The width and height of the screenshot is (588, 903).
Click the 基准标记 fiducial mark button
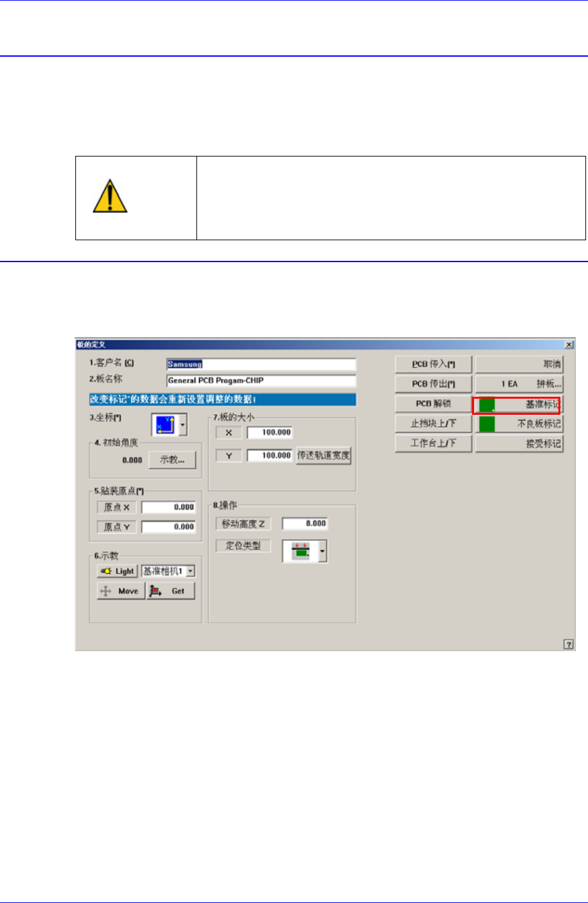coord(520,404)
